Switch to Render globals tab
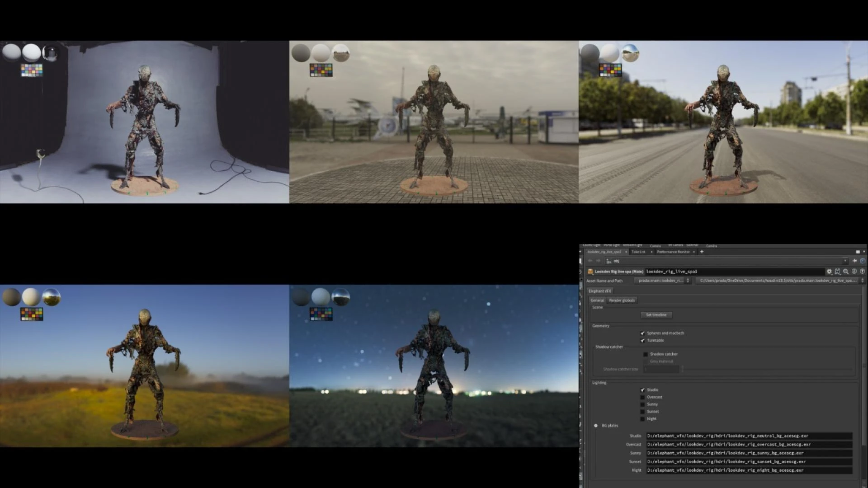The image size is (868, 488). point(622,300)
